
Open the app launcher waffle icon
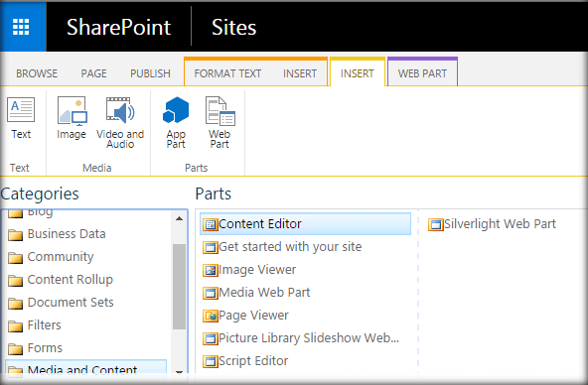tap(21, 27)
